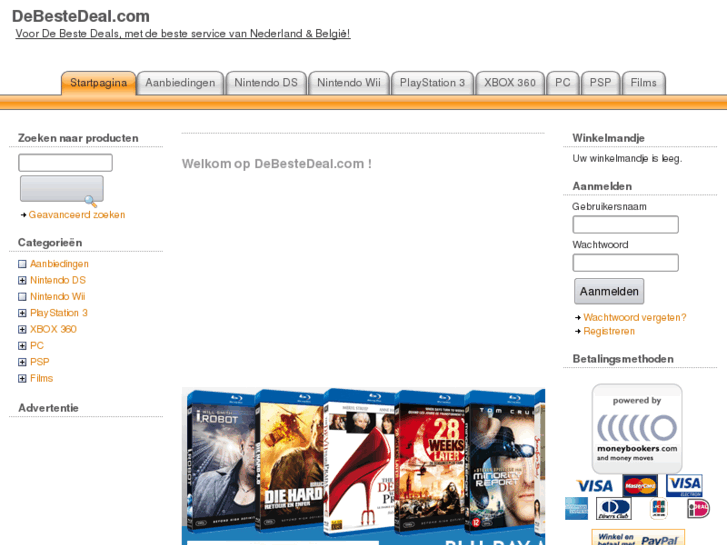
Task: Click the VISA Electron logo
Action: coord(684,486)
